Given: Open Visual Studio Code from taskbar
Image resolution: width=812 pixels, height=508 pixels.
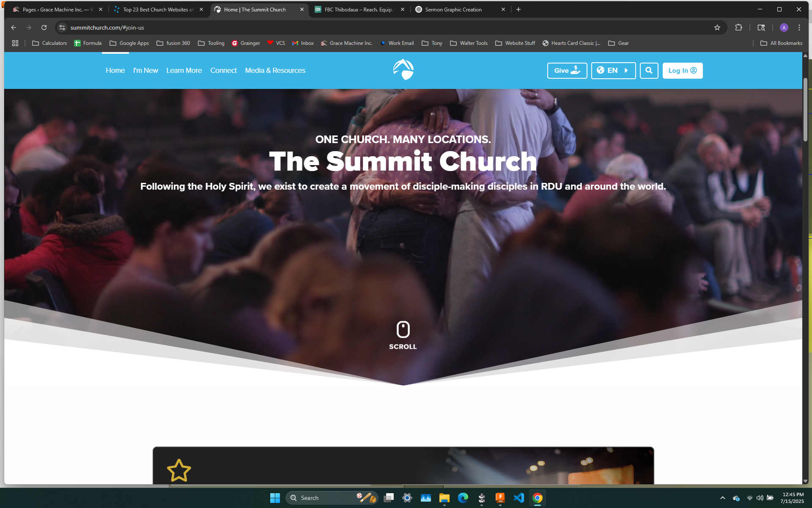Looking at the screenshot, I should click(x=519, y=498).
